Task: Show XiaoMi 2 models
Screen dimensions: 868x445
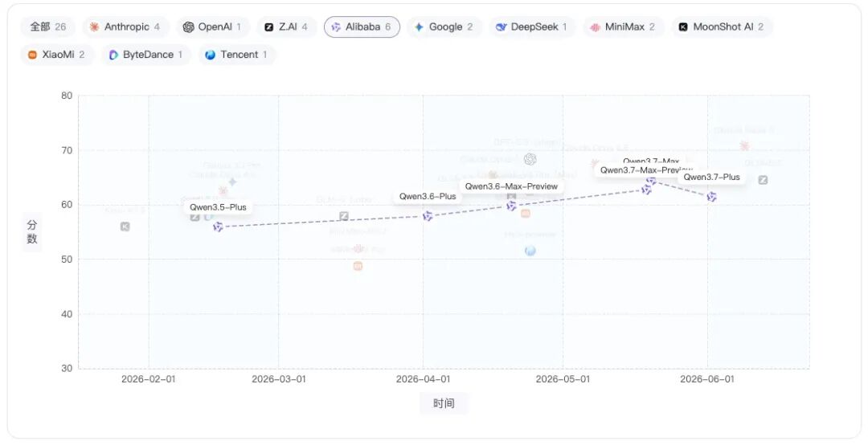Action: [x=57, y=55]
